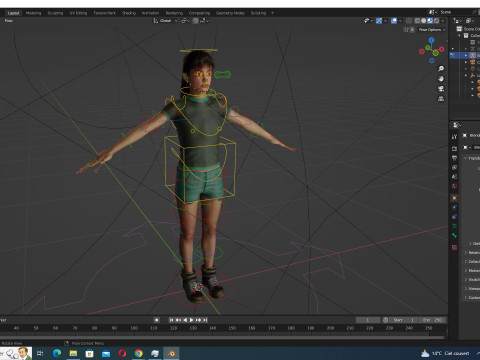This screenshot has height=360, width=480.
Task: Click the blue Z axis on gizmo
Action: tap(432, 40)
